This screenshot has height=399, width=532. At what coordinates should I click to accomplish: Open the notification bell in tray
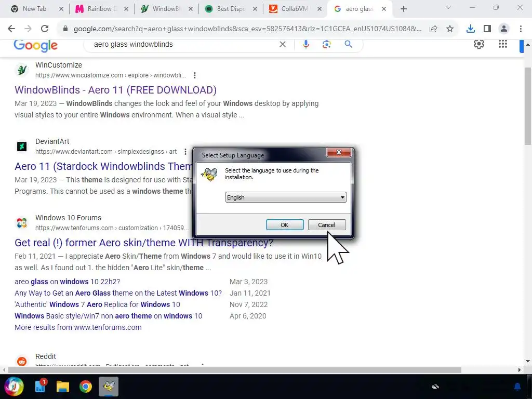[517, 387]
